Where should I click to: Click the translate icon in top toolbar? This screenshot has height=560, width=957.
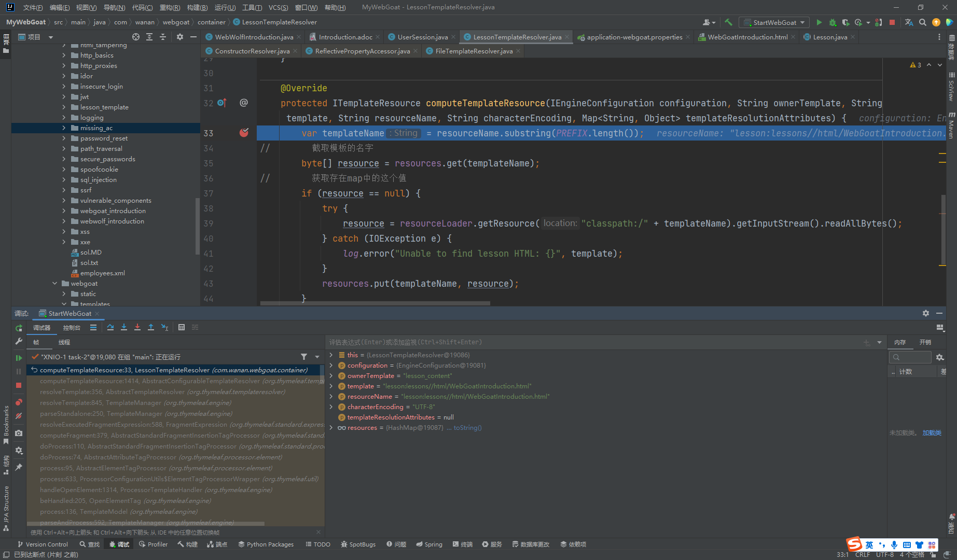909,22
